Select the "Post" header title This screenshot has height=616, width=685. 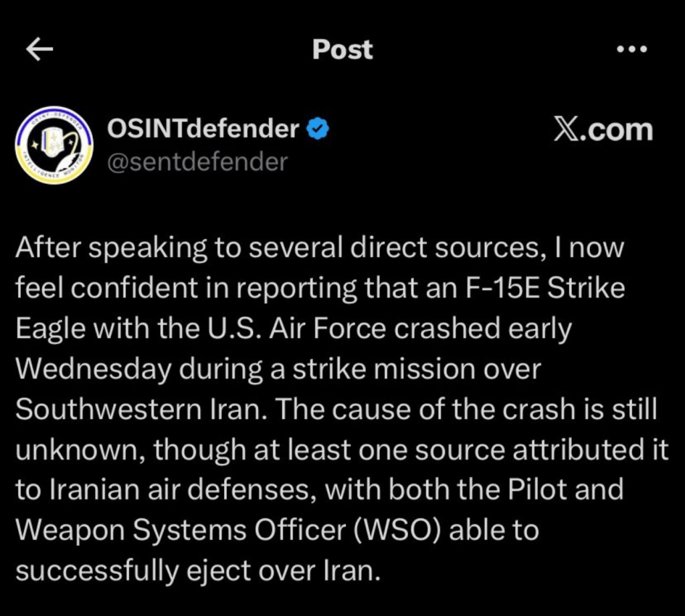pyautogui.click(x=342, y=49)
